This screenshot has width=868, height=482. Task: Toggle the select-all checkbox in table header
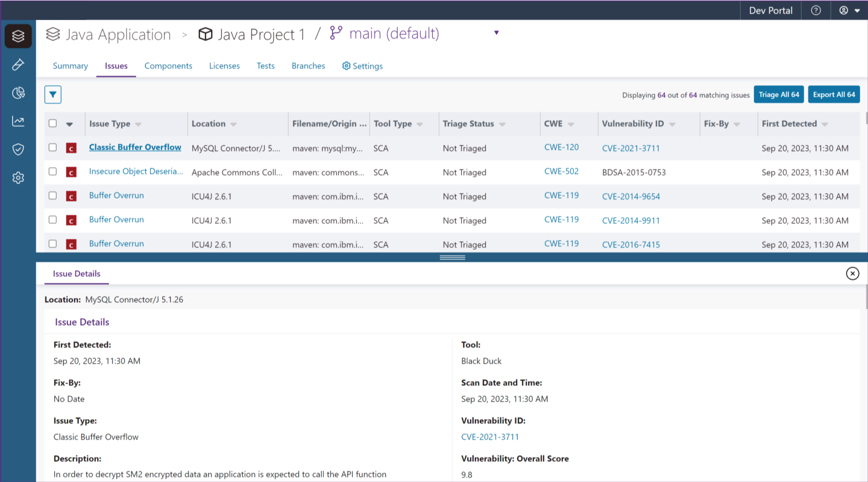click(52, 124)
